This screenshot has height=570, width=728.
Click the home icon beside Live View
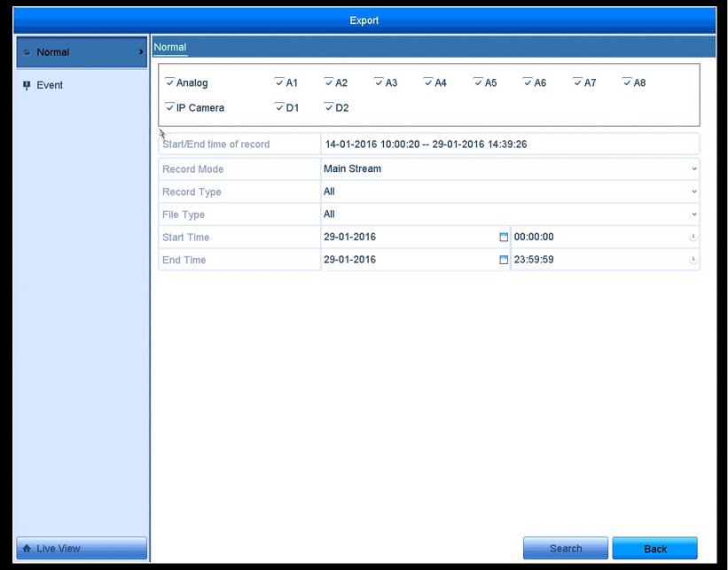(x=27, y=549)
